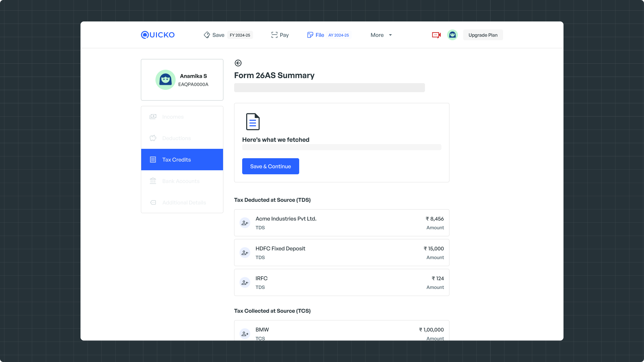Click the Acme Industries person icon
The height and width of the screenshot is (362, 644).
[245, 223]
